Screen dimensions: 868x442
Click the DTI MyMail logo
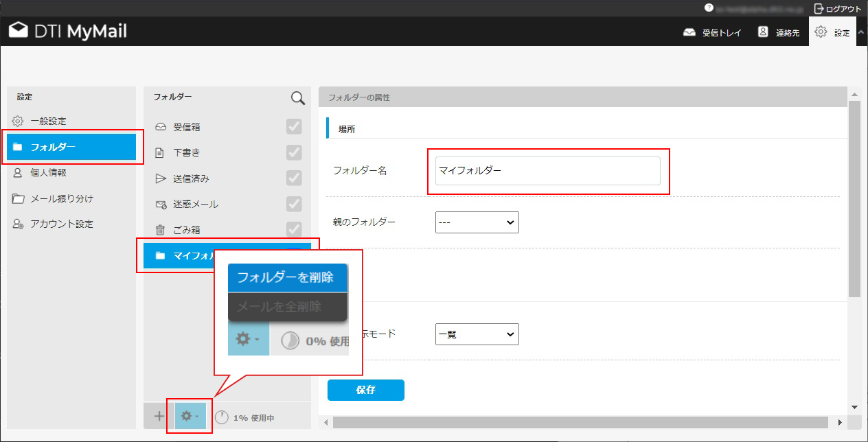67,32
